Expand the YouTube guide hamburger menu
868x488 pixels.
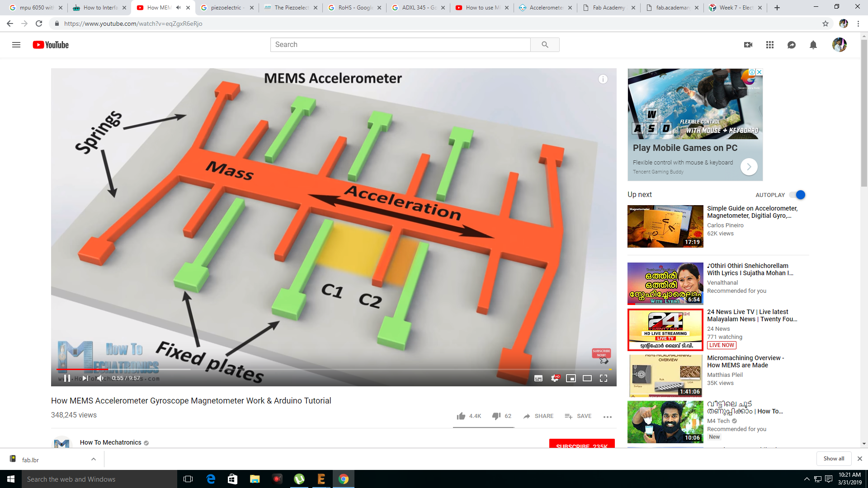16,45
